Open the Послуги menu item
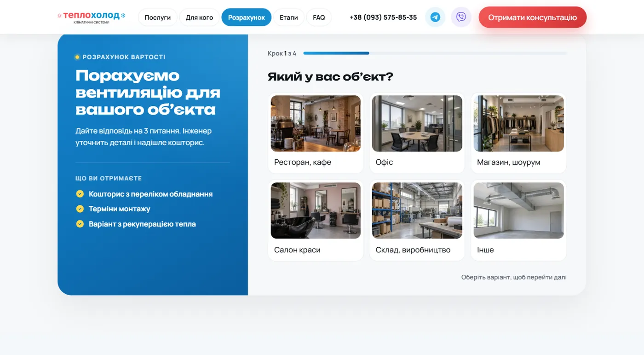Screen dimensions: 644x355 pos(157,17)
